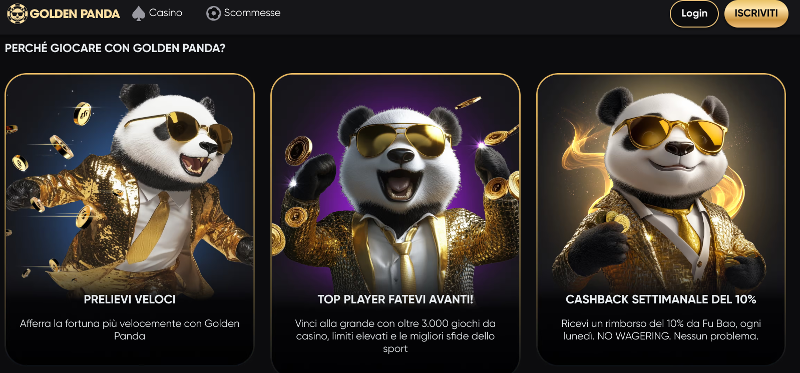Click the 'Afferra la fortuna' description text

point(130,330)
